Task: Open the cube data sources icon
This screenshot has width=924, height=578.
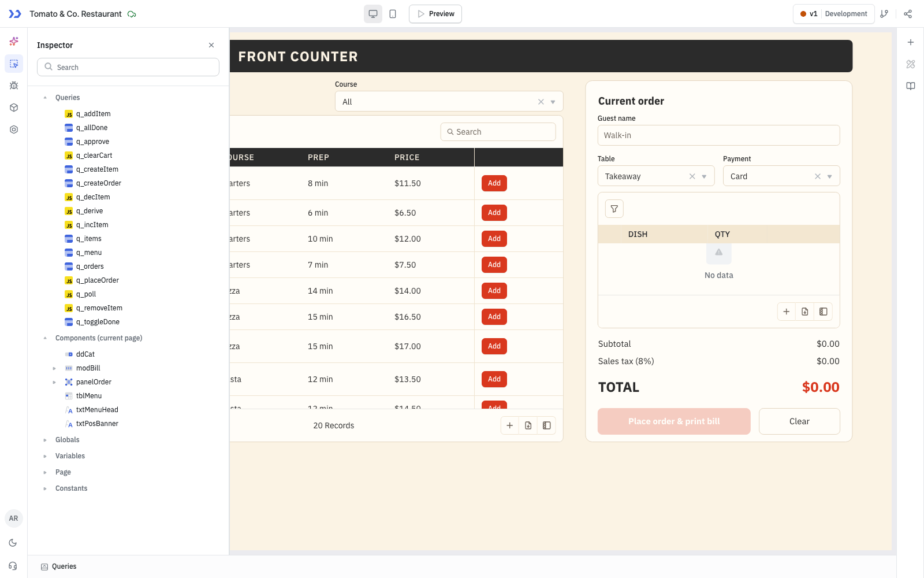Action: click(x=14, y=108)
